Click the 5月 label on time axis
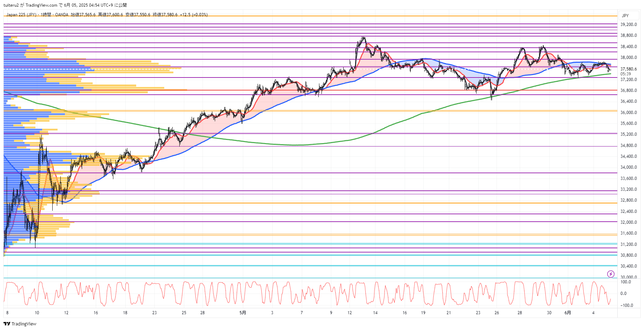The height and width of the screenshot is (330, 644). click(243, 312)
